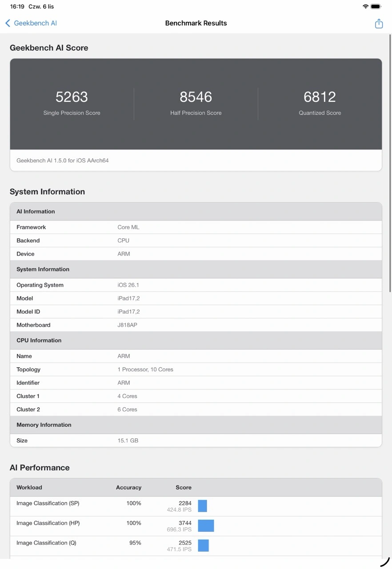Click the Workload column header
392x569 pixels.
tap(29, 488)
